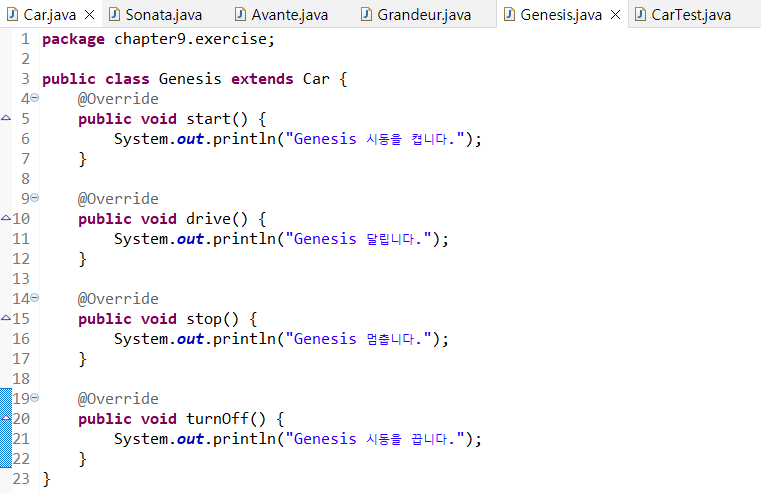Image resolution: width=761 pixels, height=493 pixels.
Task: Click the Java file icon on Sonata.java tab
Action: tap(114, 15)
